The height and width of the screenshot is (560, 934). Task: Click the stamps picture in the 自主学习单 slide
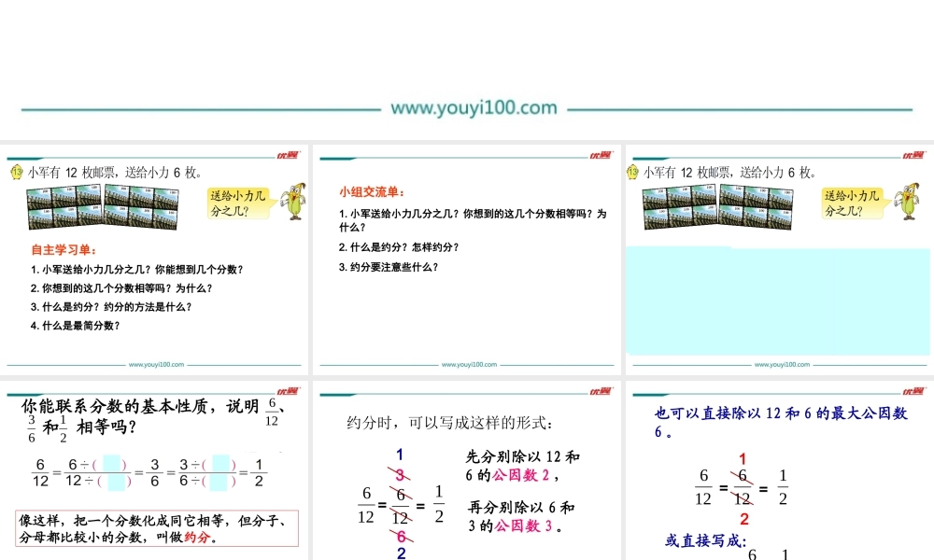103,206
